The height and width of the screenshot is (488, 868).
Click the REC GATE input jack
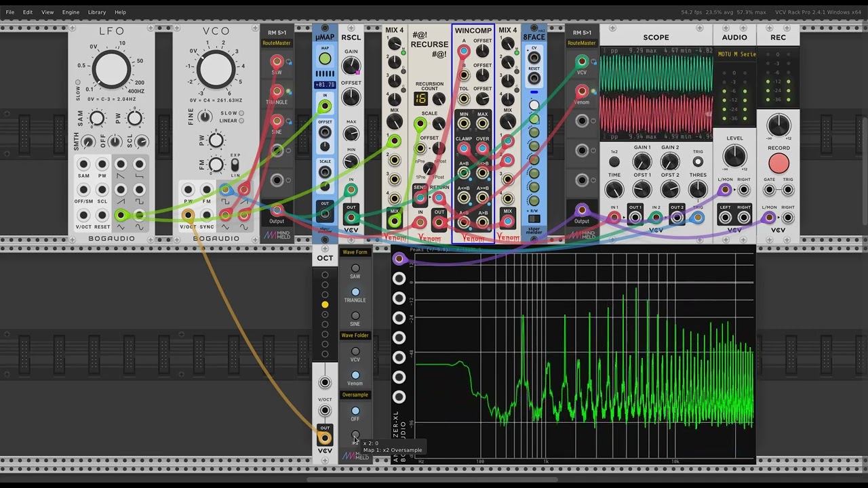pyautogui.click(x=769, y=190)
